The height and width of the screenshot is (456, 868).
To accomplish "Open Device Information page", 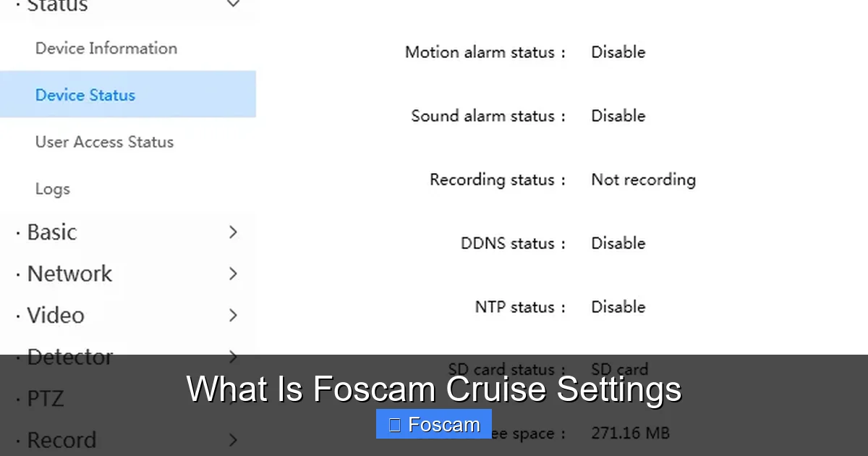I will tap(106, 48).
